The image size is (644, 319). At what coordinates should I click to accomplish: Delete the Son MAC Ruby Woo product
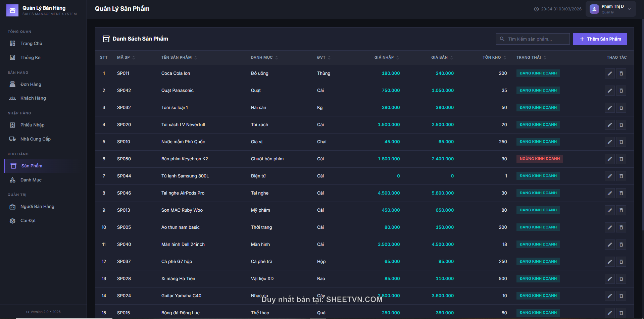[x=621, y=210]
